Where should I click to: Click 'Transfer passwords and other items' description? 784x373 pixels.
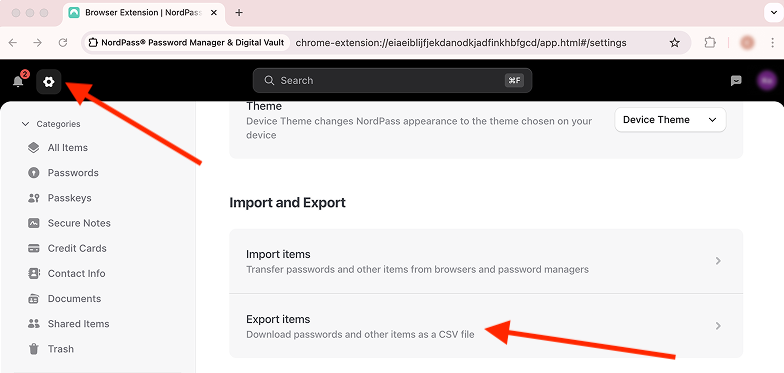418,270
